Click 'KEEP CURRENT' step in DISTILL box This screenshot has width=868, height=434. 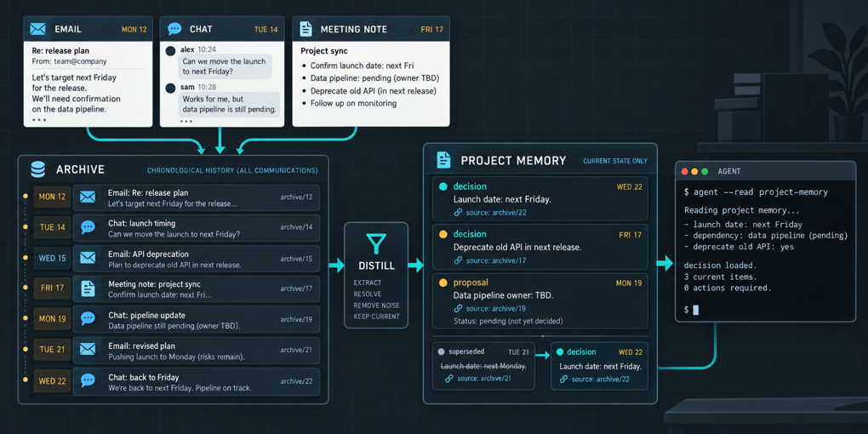pos(376,317)
